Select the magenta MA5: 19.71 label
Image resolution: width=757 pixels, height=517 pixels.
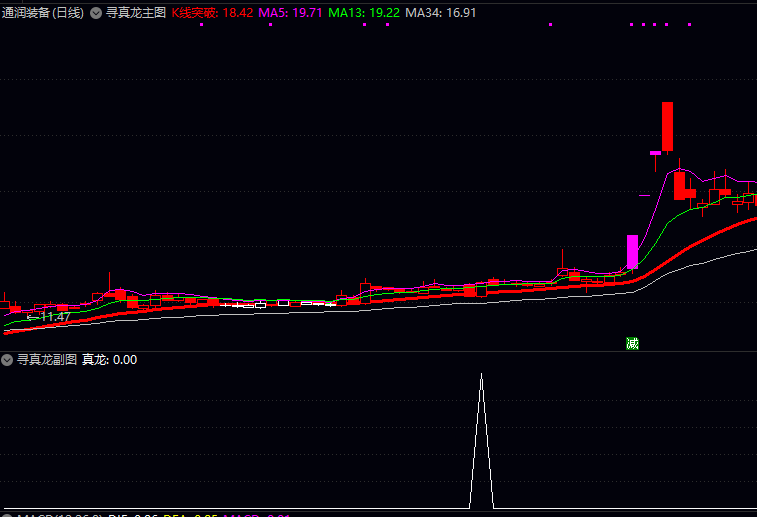tap(290, 13)
